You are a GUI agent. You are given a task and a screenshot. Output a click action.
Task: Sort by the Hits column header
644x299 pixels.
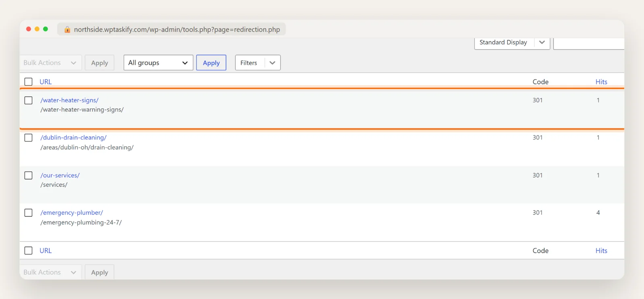point(601,82)
